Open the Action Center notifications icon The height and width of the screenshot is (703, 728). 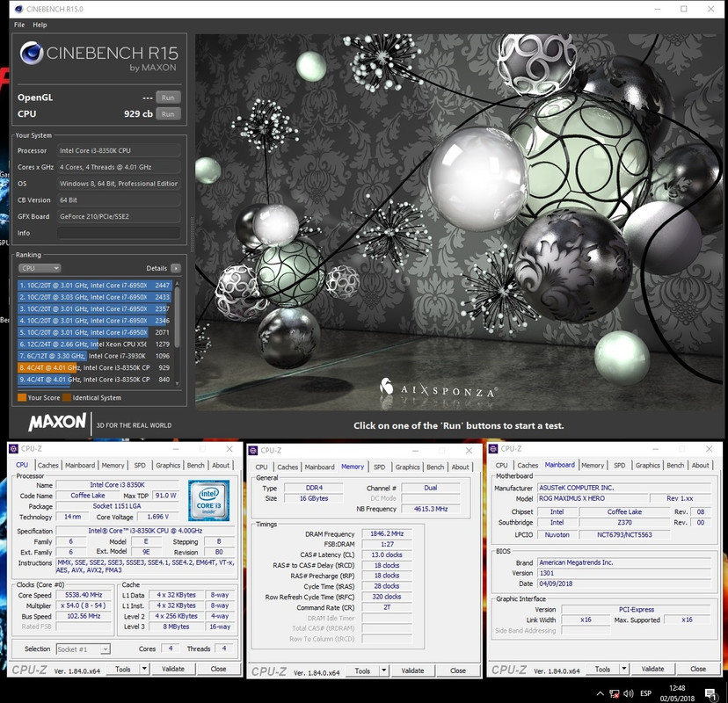point(710,694)
